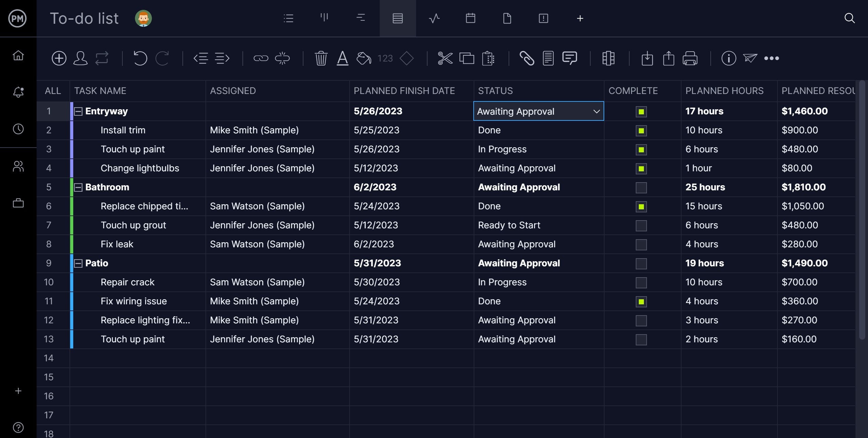Viewport: 868px width, 438px height.
Task: Click the undo button in toolbar
Action: [x=140, y=58]
